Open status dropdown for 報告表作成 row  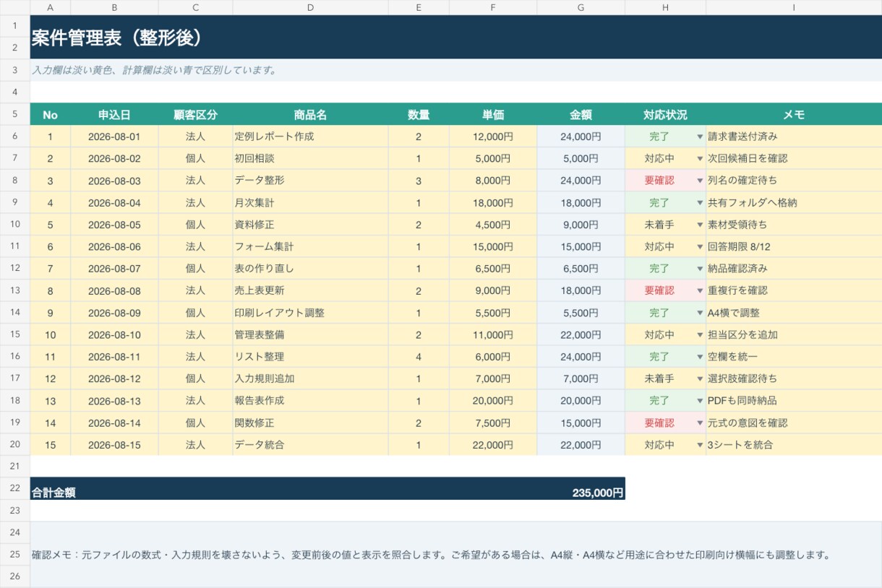tap(699, 401)
